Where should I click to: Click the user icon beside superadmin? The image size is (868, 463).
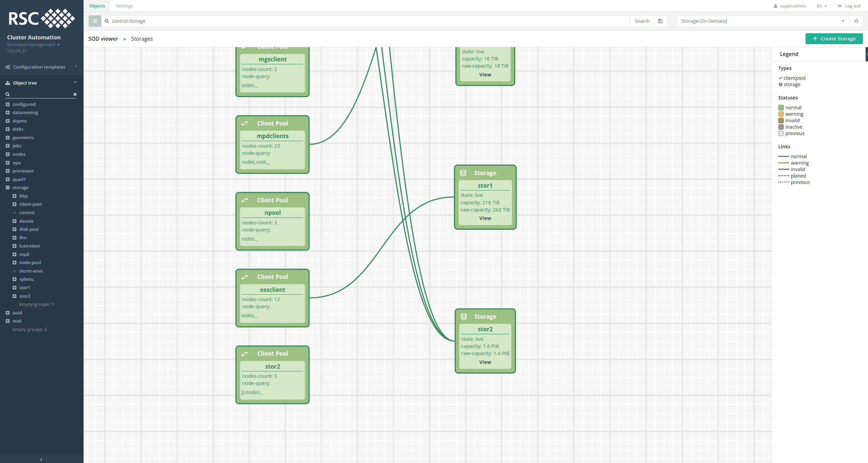pyautogui.click(x=775, y=6)
